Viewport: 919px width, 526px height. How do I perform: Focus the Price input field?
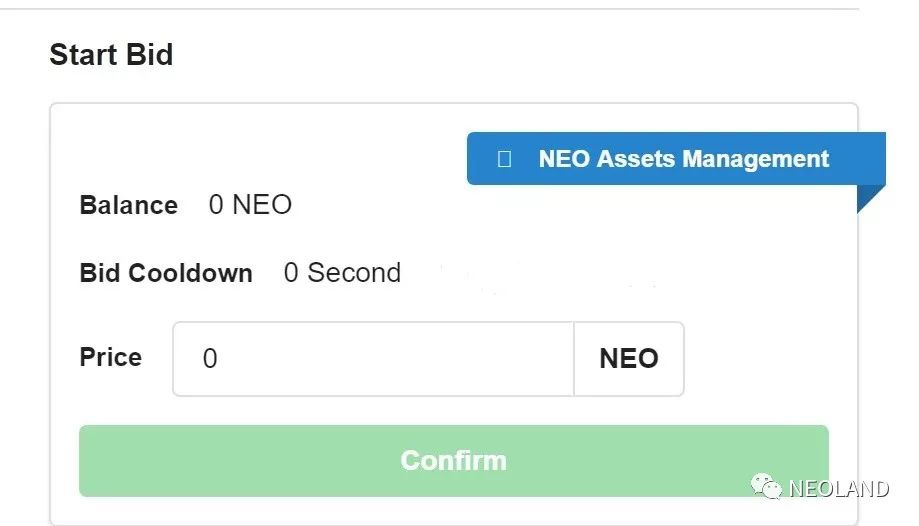[373, 359]
